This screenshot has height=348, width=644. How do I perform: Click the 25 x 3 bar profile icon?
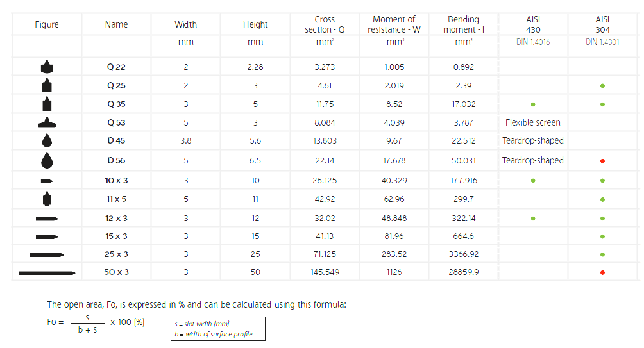(x=46, y=254)
